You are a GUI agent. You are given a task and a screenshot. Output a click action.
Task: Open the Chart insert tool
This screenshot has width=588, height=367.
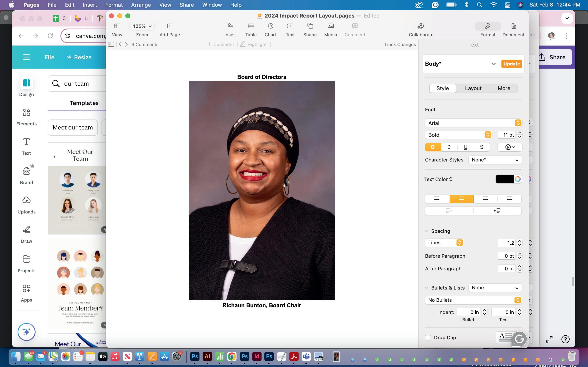(271, 26)
